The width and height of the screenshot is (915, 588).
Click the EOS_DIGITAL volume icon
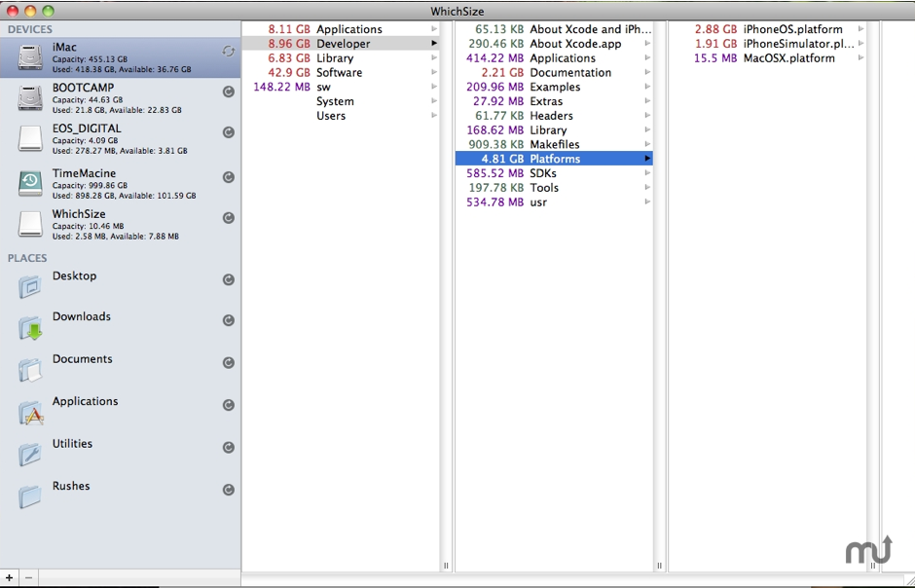tap(30, 139)
